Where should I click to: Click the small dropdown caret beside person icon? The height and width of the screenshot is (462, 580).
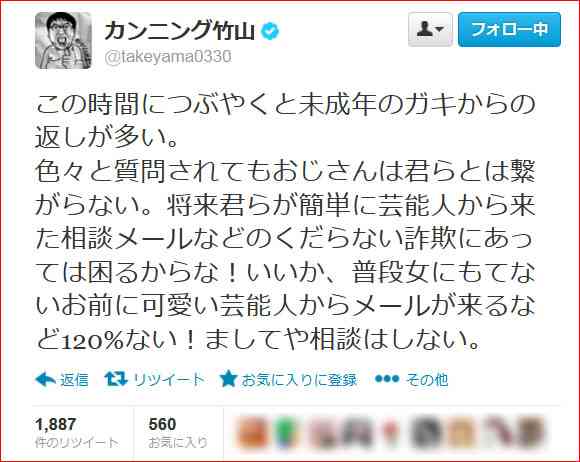pos(440,29)
